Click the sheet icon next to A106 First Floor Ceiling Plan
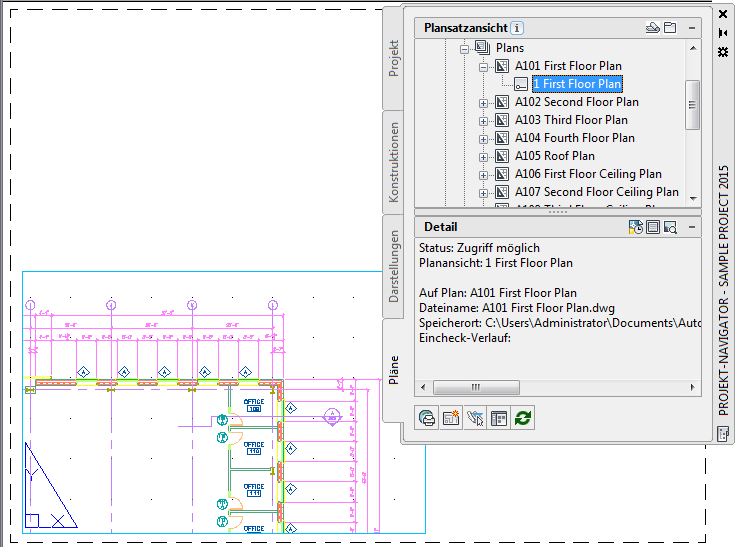The image size is (735, 547). coord(502,174)
